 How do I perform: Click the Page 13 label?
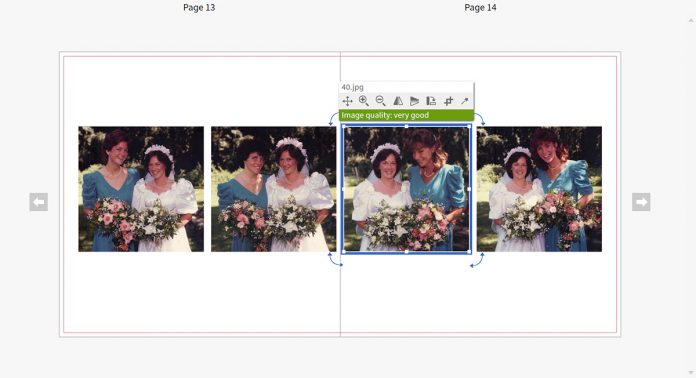[x=199, y=8]
